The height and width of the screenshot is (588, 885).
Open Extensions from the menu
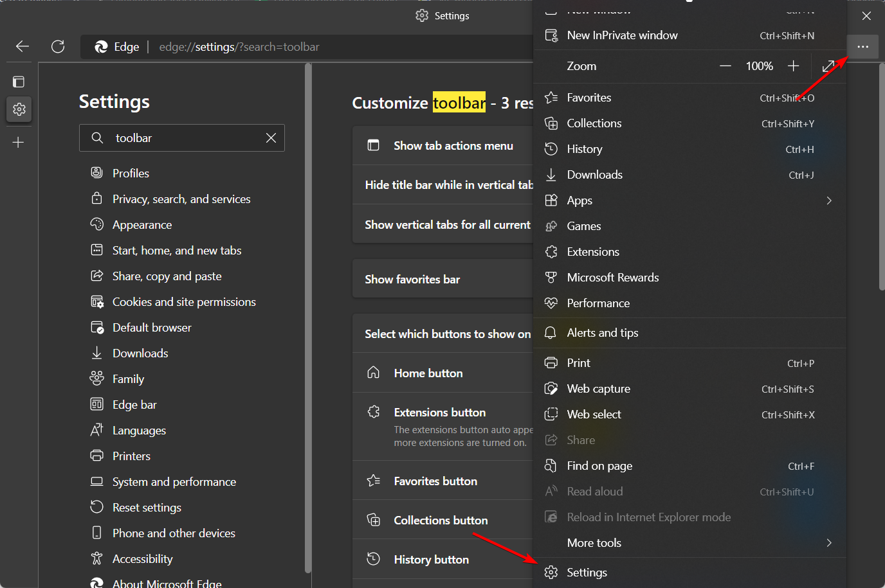[689, 252]
